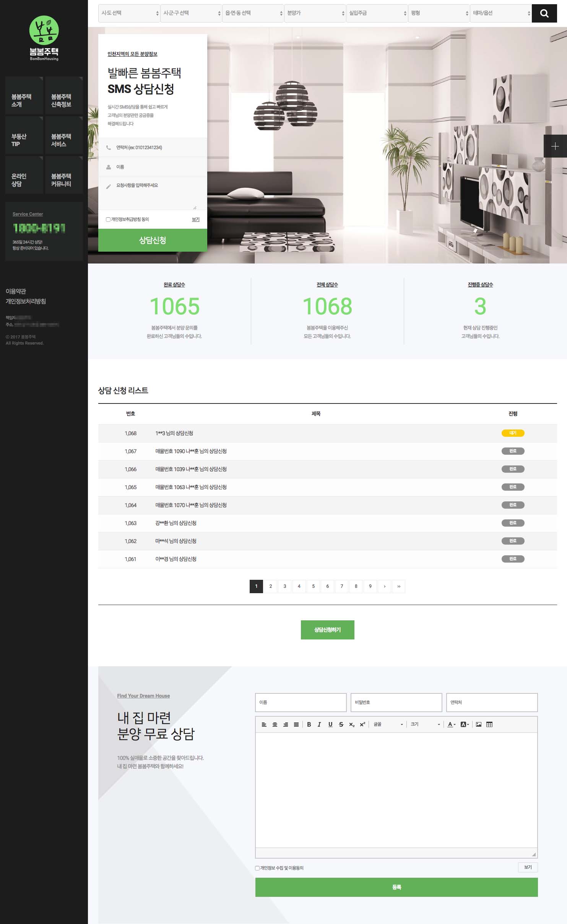
Task: Click 상담신청하기 button below list
Action: point(328,630)
